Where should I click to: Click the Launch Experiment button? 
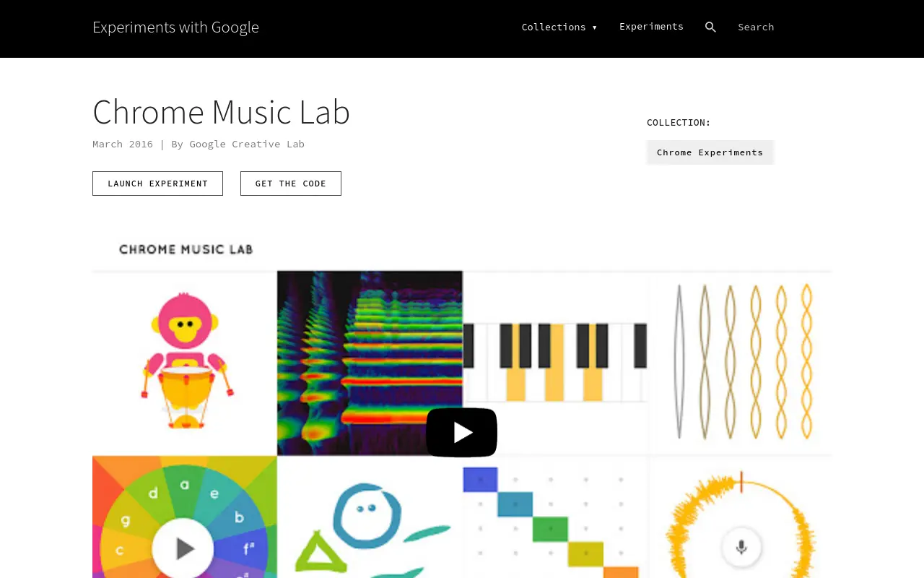(x=157, y=184)
